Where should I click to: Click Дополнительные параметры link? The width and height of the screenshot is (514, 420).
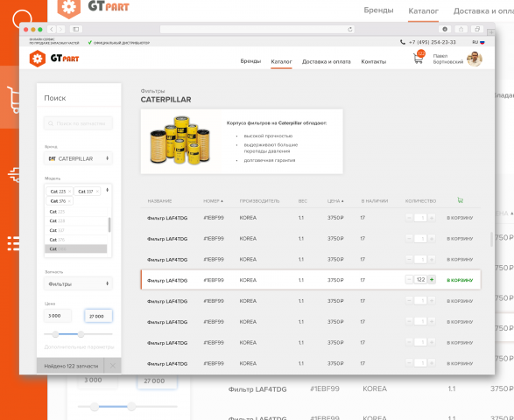(79, 346)
